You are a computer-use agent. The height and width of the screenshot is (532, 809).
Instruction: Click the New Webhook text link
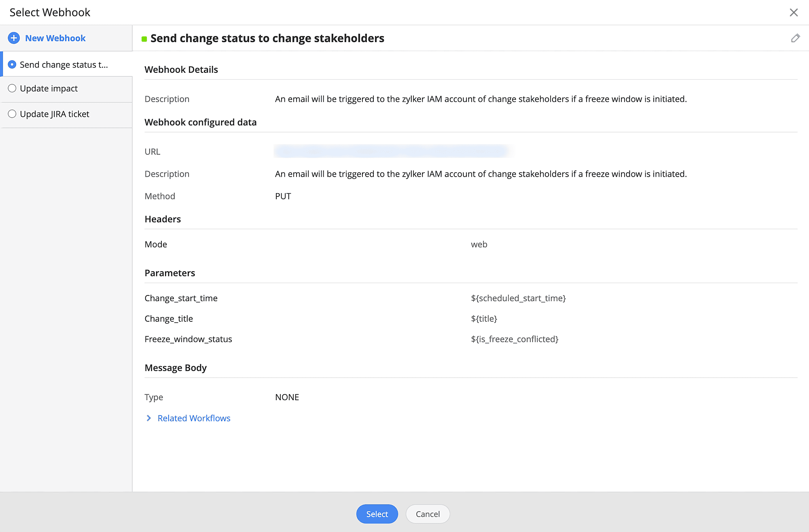tap(55, 38)
